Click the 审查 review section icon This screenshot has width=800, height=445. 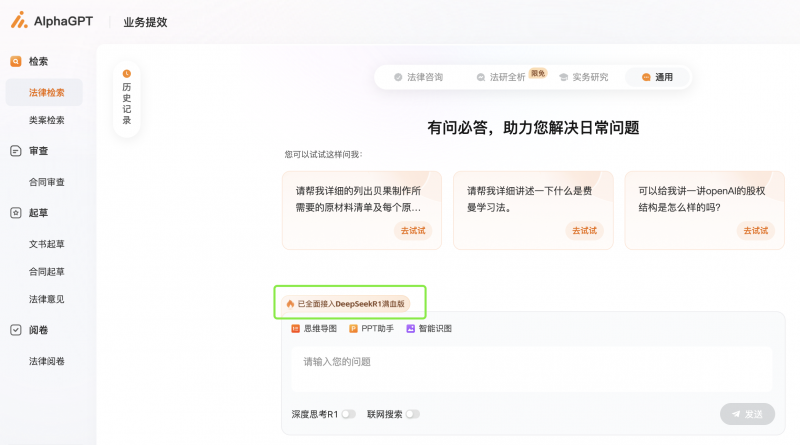coord(15,151)
